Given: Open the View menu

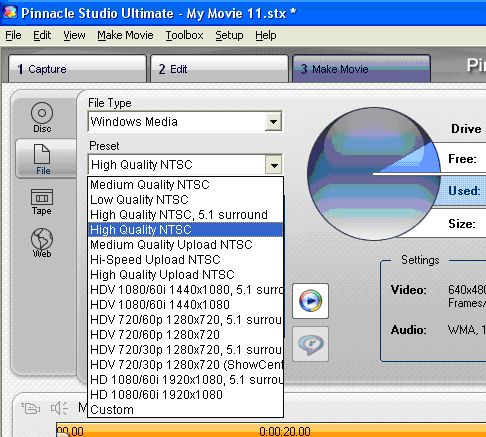Looking at the screenshot, I should (x=74, y=35).
